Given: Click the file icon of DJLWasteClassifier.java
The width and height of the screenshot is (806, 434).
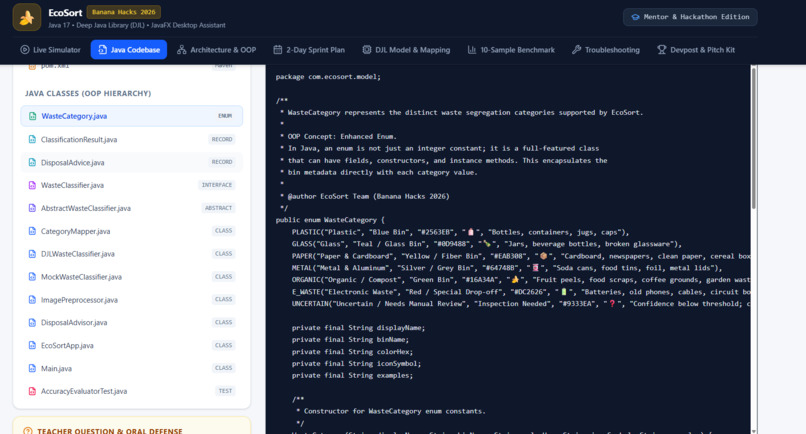Looking at the screenshot, I should 32,254.
